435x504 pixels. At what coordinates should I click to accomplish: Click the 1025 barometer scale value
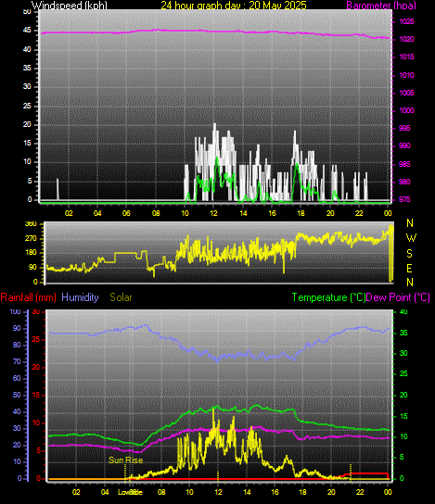(x=406, y=22)
